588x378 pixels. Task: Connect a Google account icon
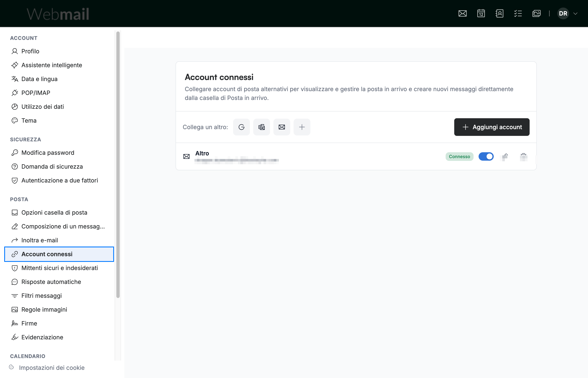pos(241,127)
